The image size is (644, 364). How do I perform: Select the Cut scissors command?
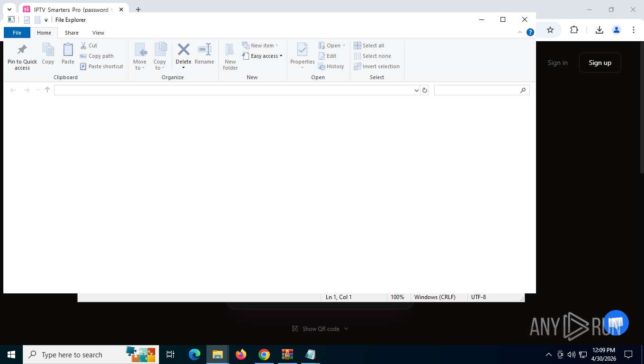click(89, 45)
